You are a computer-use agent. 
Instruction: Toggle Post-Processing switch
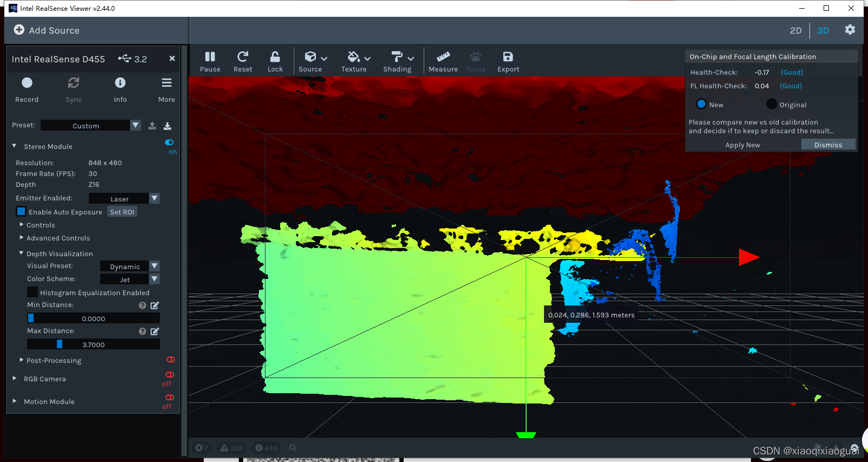pyautogui.click(x=171, y=360)
